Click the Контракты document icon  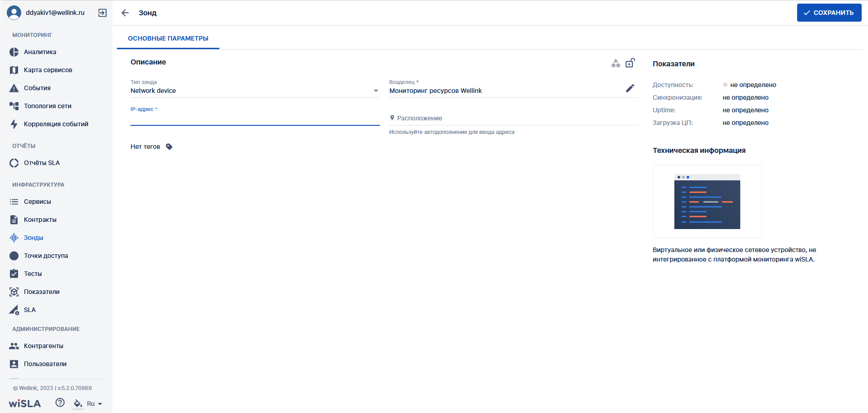click(14, 220)
